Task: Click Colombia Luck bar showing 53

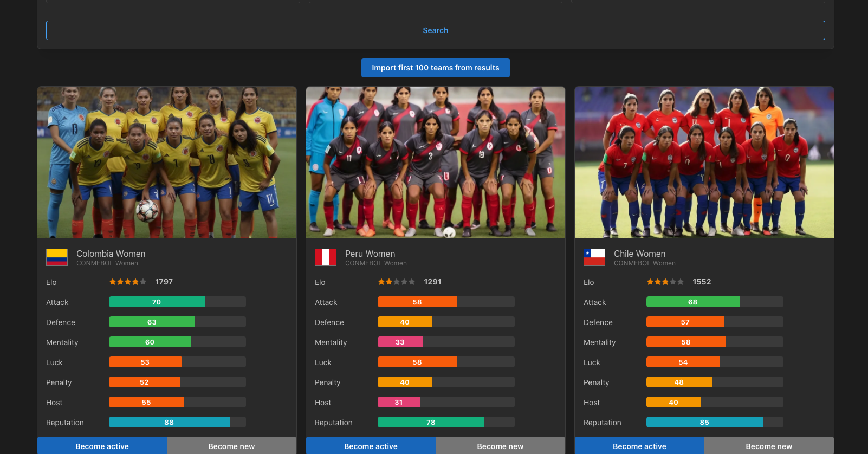Action: point(177,362)
